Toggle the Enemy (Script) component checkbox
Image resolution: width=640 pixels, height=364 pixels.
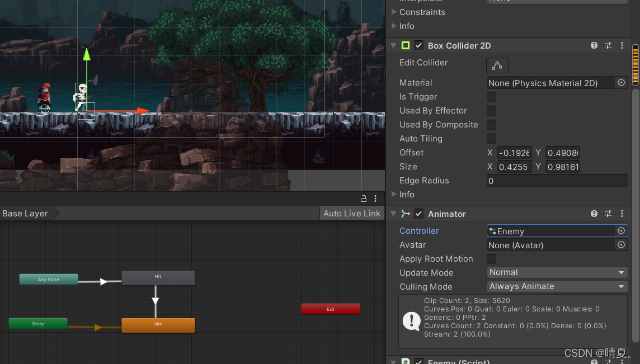pyautogui.click(x=419, y=361)
